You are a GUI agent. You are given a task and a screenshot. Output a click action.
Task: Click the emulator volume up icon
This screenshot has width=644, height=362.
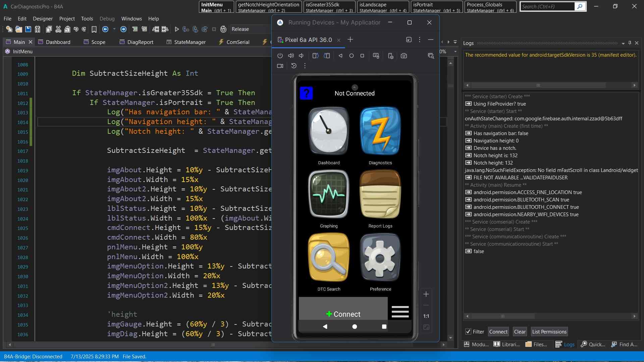click(291, 56)
